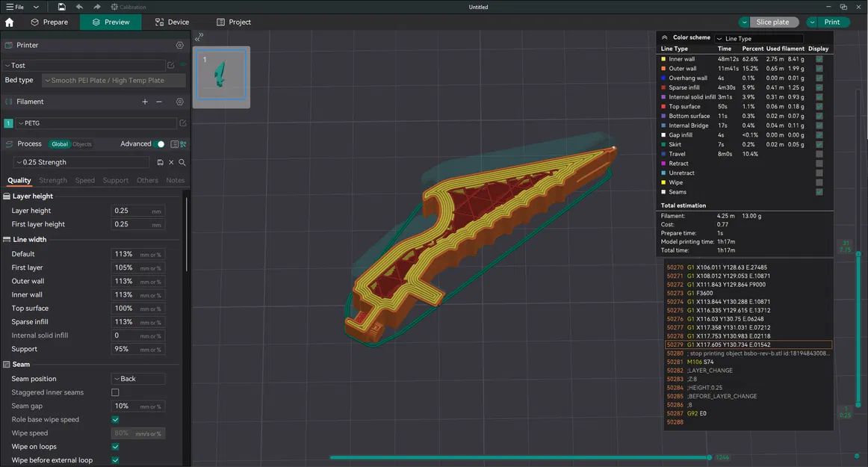Open the 0.25 Strength preset dropdown

[81, 162]
